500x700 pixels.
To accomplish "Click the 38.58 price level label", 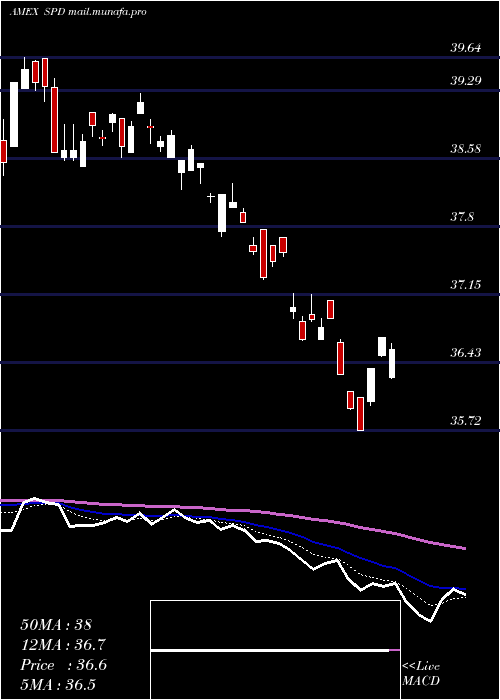I will click(466, 149).
